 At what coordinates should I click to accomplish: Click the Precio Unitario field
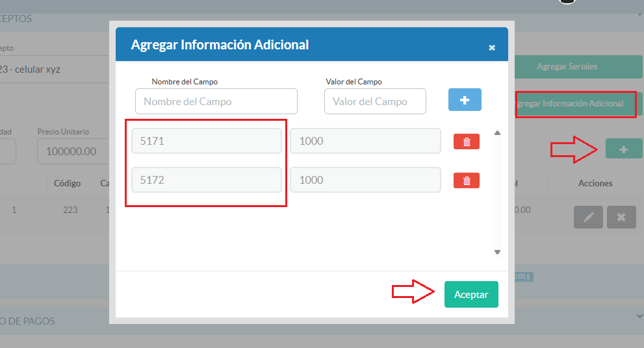(71, 151)
